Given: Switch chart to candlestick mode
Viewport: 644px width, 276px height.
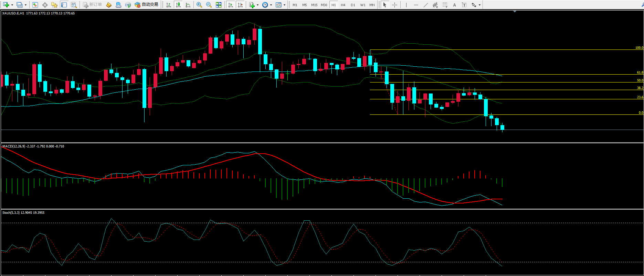Looking at the screenshot, I should (x=178, y=5).
